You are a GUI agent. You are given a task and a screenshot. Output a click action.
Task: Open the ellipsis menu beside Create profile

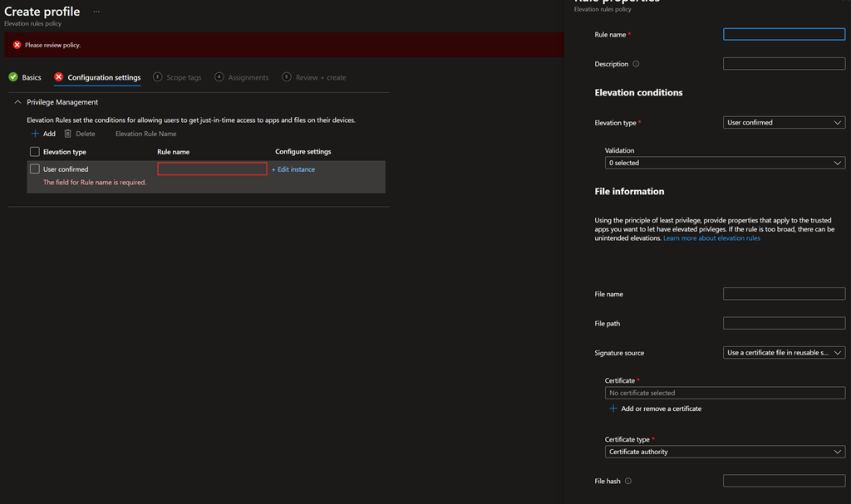pyautogui.click(x=96, y=12)
